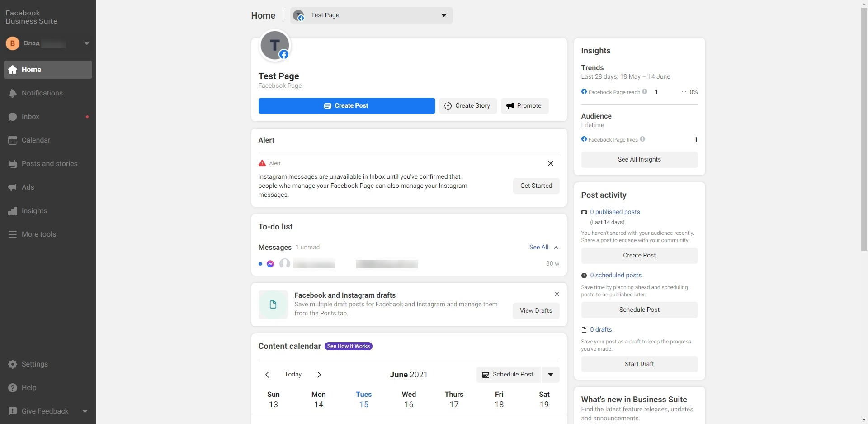
Task: Open the Test Page selector dropdown
Action: coord(372,15)
